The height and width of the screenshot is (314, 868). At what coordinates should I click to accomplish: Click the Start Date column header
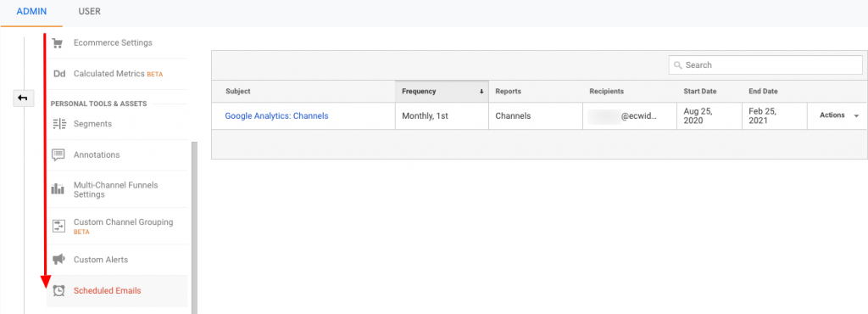pos(699,92)
